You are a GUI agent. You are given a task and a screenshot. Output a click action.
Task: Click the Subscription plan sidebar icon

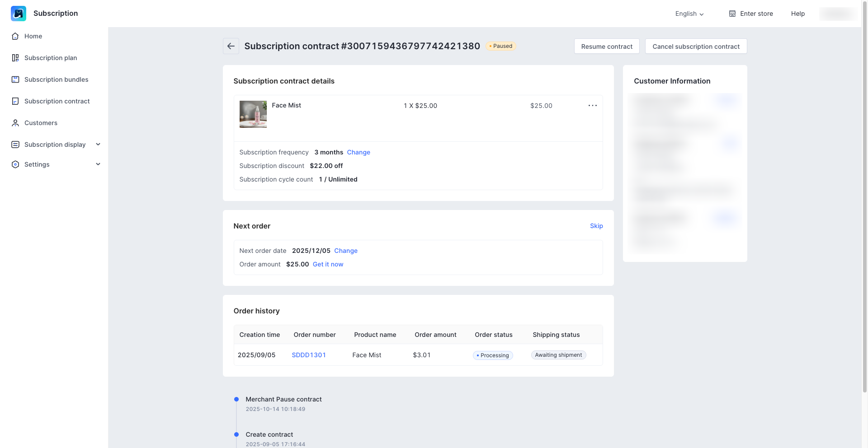click(x=15, y=58)
